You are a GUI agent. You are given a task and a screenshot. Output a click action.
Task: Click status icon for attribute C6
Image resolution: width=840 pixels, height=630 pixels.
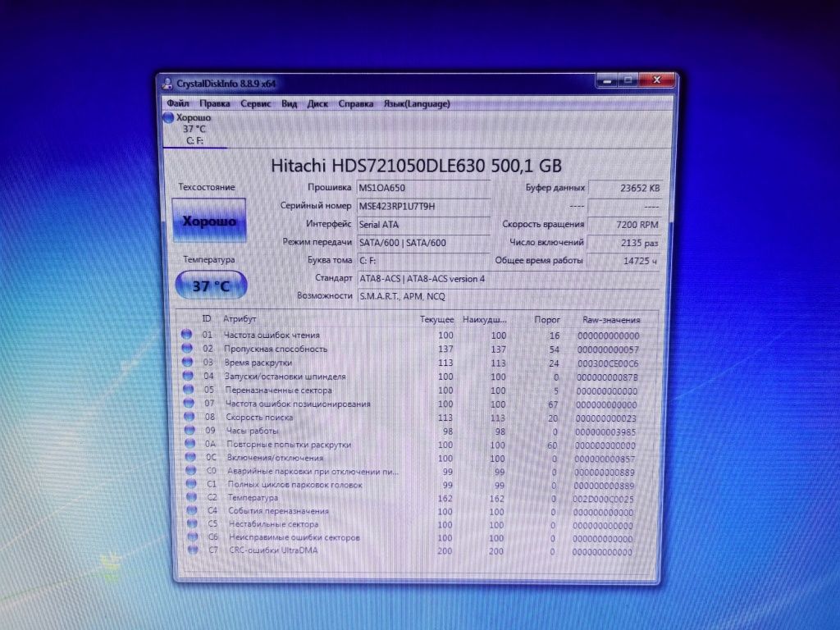[x=193, y=536]
